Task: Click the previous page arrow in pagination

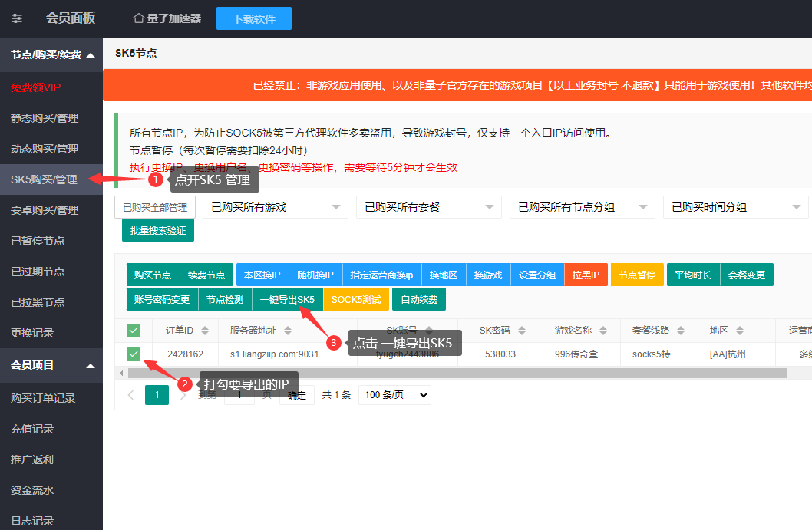Action: coord(130,395)
